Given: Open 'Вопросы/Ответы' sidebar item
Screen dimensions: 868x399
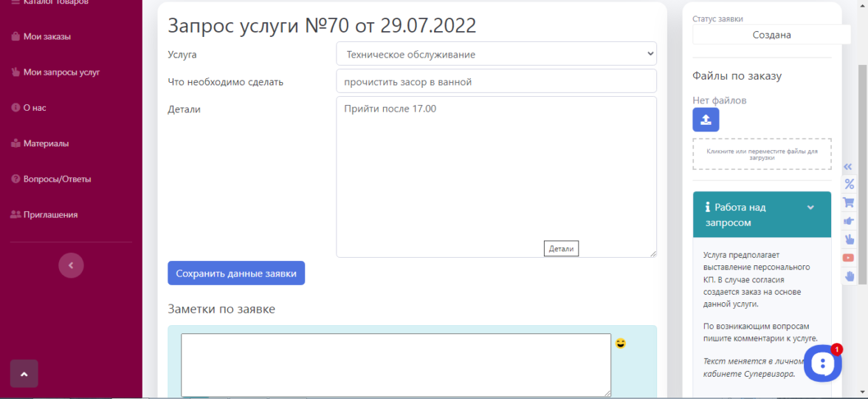Looking at the screenshot, I should pyautogui.click(x=51, y=179).
